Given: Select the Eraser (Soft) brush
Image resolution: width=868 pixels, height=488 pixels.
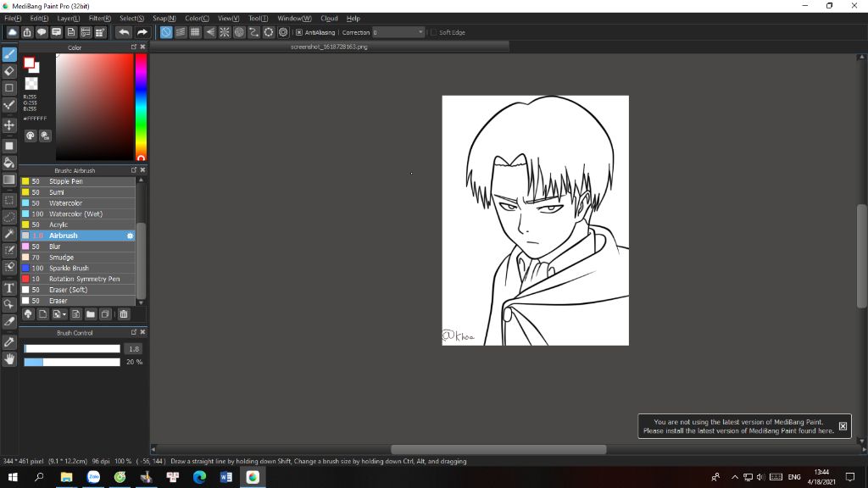Looking at the screenshot, I should pos(77,290).
